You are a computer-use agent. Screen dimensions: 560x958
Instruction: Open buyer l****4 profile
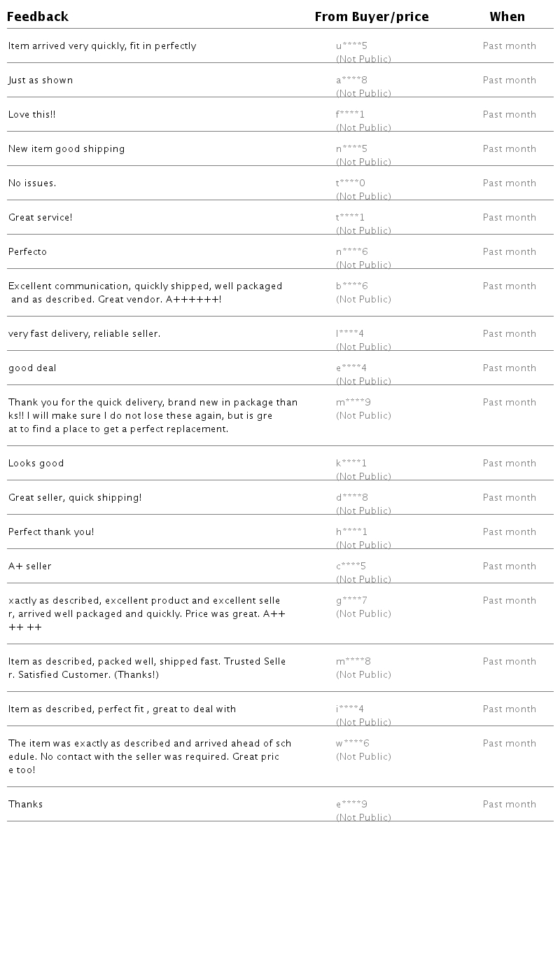click(x=350, y=334)
